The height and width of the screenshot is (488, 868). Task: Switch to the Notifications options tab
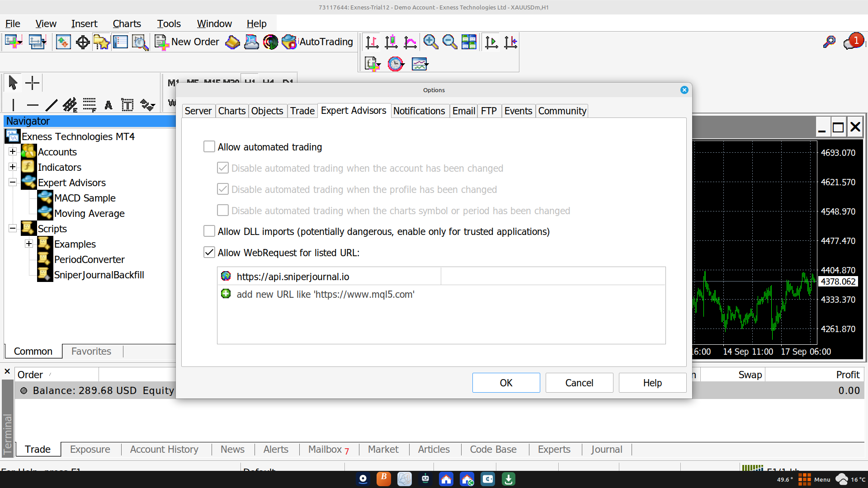click(x=419, y=111)
